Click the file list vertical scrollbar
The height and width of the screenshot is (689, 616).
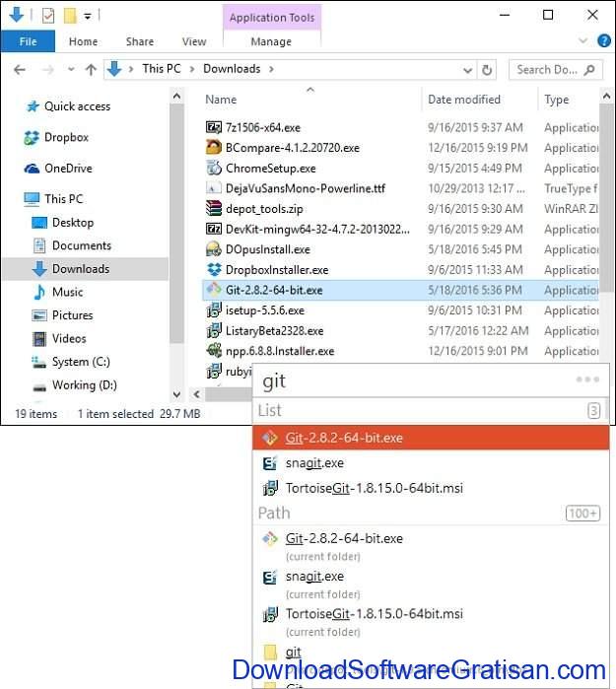(606, 198)
